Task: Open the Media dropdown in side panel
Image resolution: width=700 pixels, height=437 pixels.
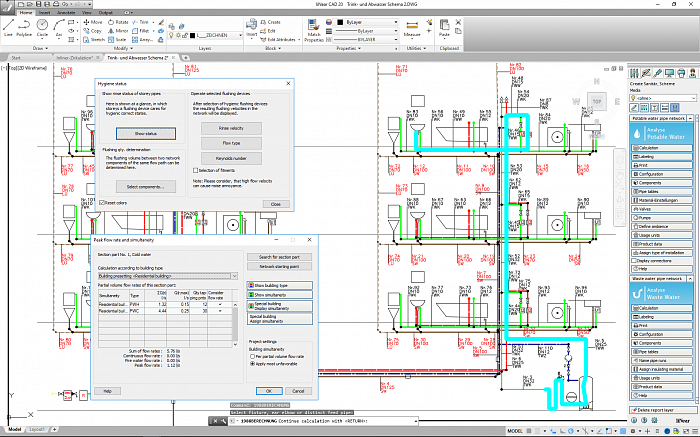Action: coord(663,98)
